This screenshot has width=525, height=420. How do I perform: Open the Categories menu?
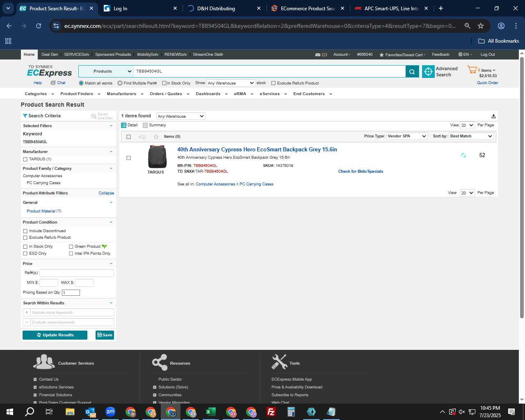pos(39,94)
